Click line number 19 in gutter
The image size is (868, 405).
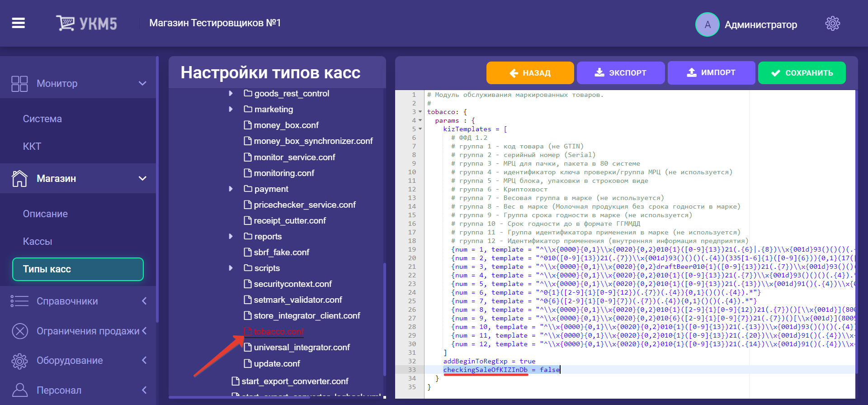pos(412,249)
